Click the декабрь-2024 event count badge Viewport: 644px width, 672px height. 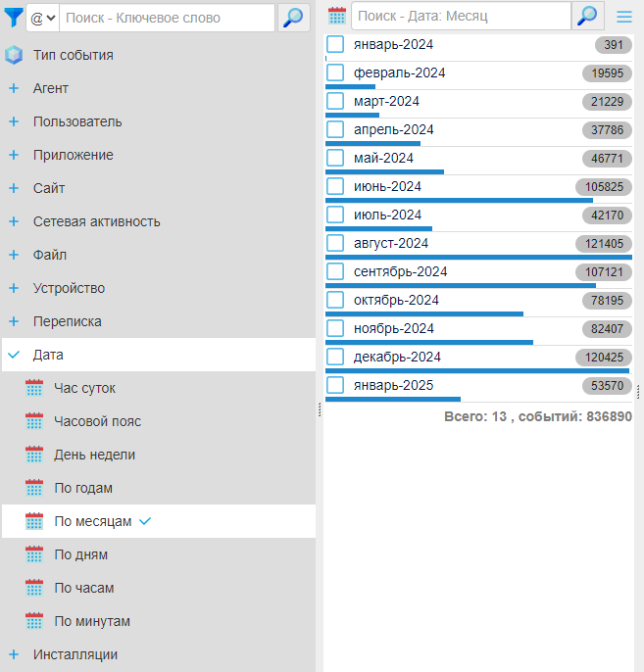point(603,358)
